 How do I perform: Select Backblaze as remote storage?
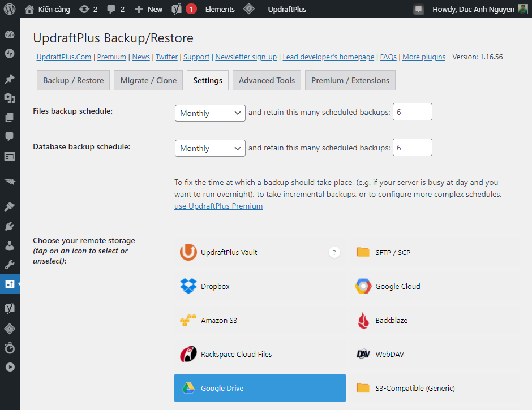434,320
